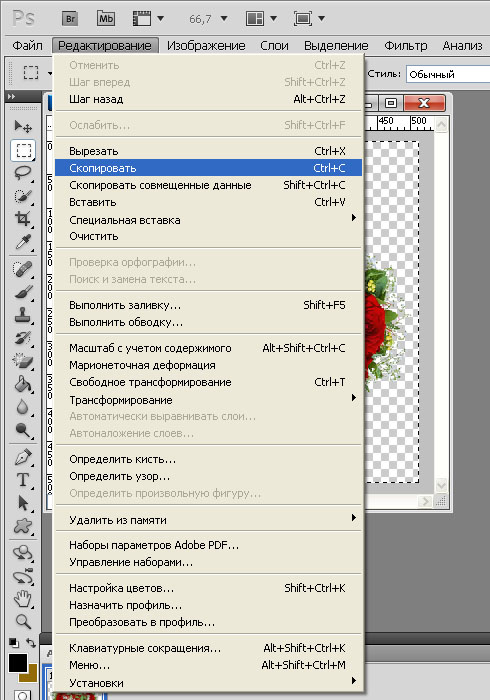Launch Adobe Bridge from the top bar

point(71,19)
